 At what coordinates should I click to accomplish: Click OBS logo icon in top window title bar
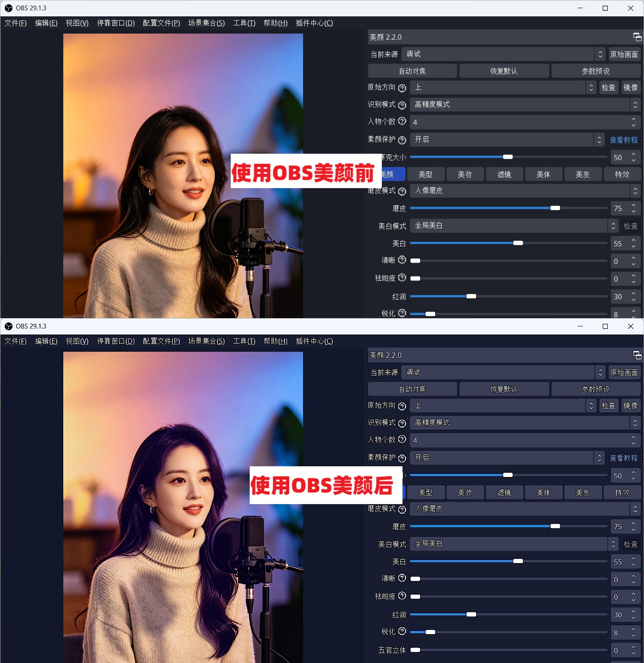[9, 8]
